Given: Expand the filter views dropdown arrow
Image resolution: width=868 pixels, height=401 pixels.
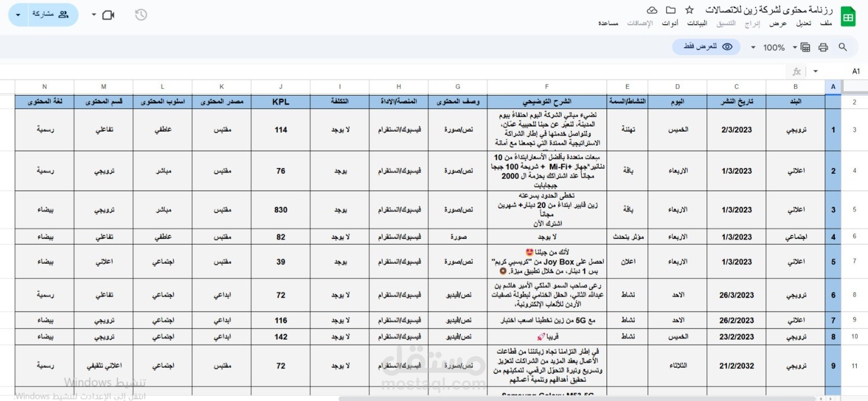Looking at the screenshot, I should click(x=795, y=47).
